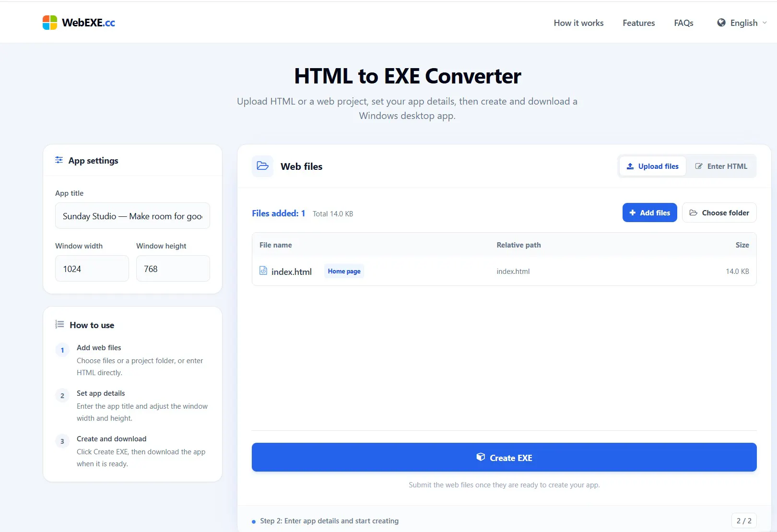Click the Create and download step heading

pyautogui.click(x=111, y=438)
